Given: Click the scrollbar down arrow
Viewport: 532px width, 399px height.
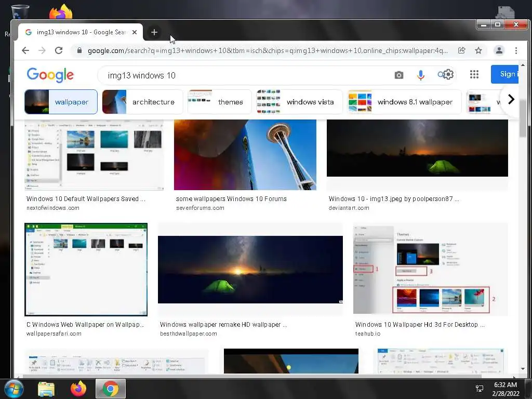Looking at the screenshot, I should tap(523, 369).
